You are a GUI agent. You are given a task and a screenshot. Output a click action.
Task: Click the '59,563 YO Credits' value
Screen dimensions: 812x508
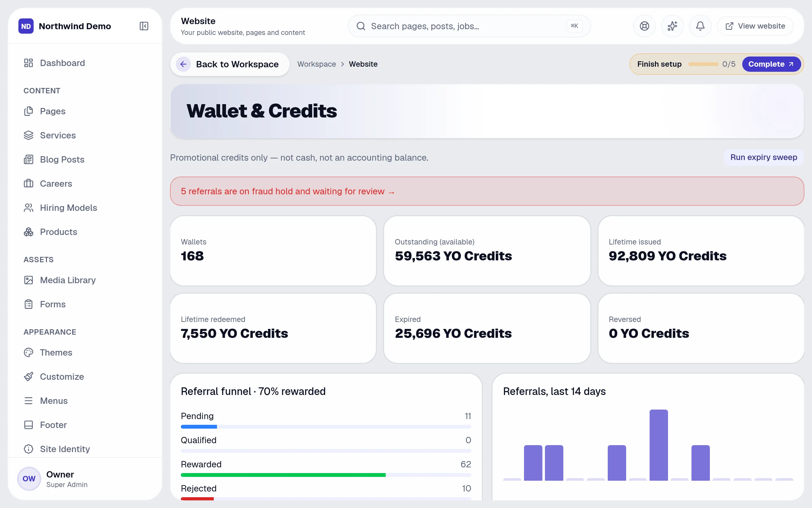[453, 256]
